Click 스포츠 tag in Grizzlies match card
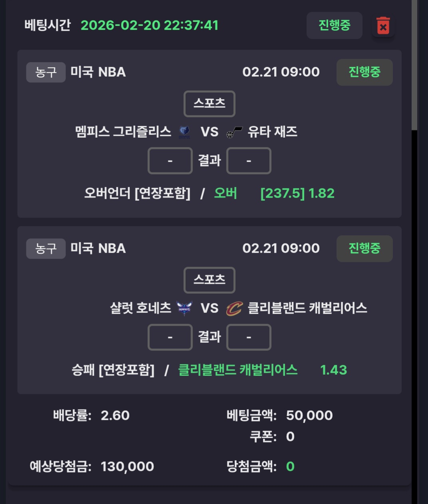Viewport: 428px width, 504px height. (209, 104)
